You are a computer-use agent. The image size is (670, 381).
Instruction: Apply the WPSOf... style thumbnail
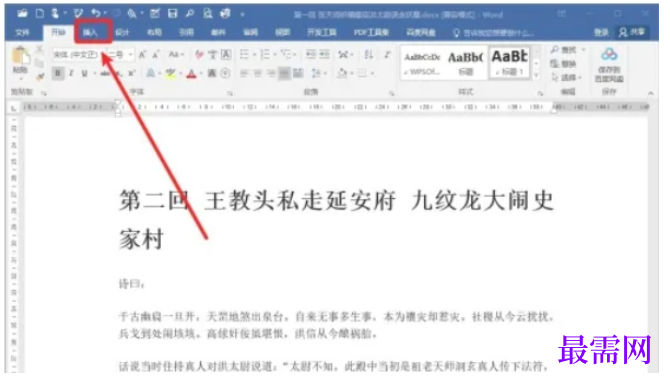(x=422, y=63)
